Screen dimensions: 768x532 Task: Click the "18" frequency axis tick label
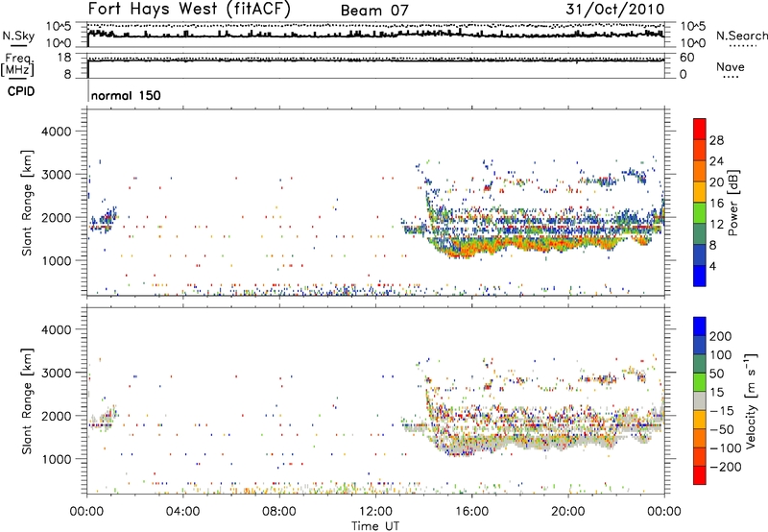(64, 58)
